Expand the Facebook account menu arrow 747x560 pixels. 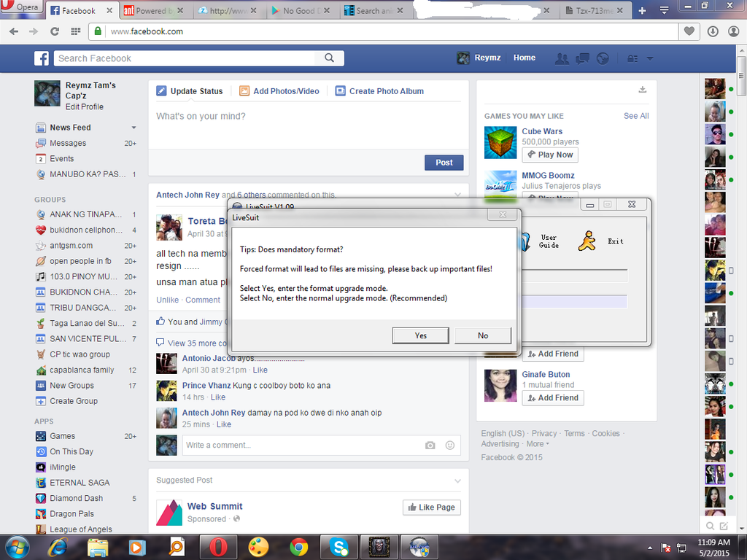[650, 58]
